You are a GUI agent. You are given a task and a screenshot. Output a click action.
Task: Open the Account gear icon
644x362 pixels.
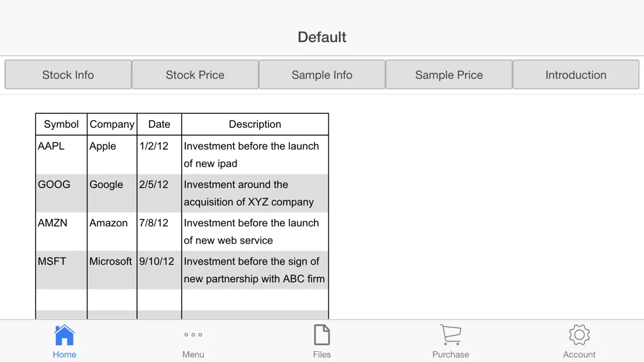click(x=579, y=335)
